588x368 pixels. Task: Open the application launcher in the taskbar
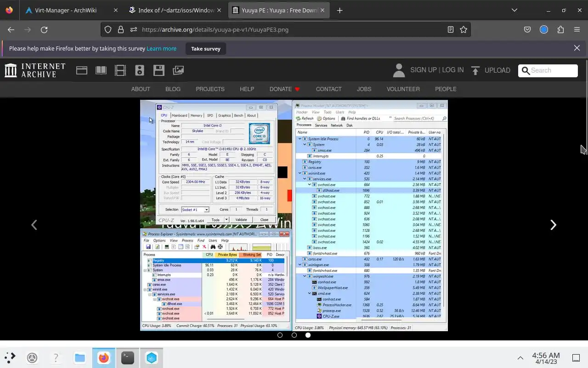(x=10, y=357)
